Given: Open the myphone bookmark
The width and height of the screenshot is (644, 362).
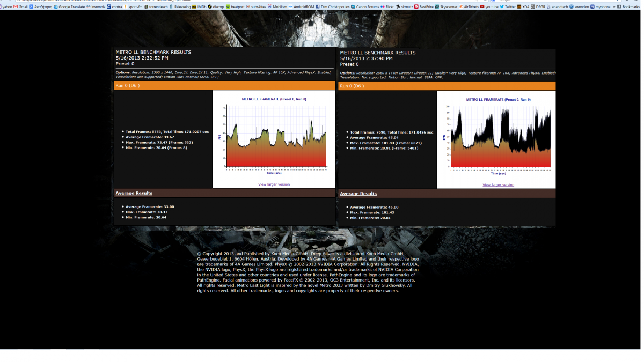Looking at the screenshot, I should pyautogui.click(x=600, y=7).
